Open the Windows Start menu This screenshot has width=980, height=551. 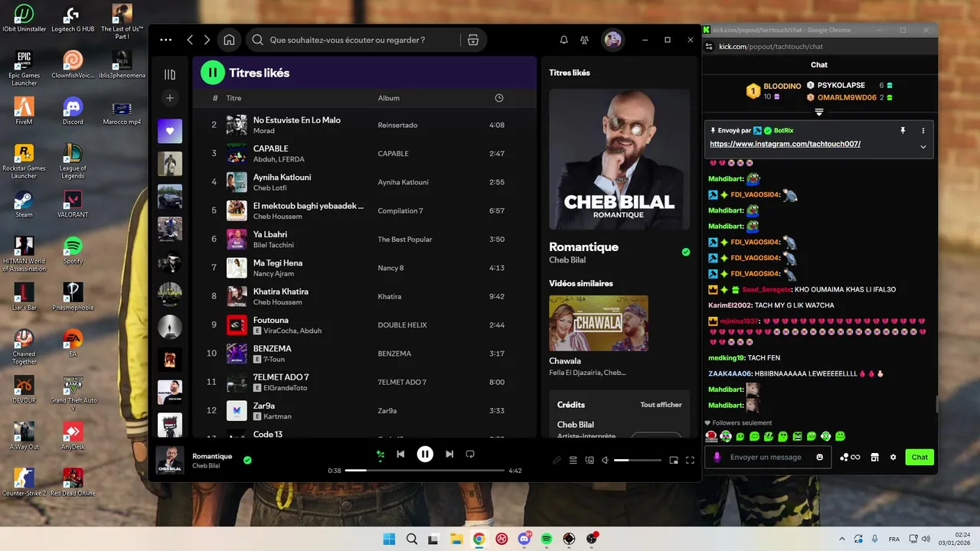click(x=389, y=539)
